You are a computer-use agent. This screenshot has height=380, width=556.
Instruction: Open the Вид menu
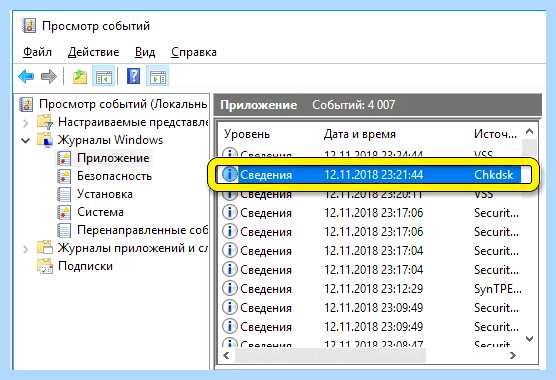coord(145,52)
